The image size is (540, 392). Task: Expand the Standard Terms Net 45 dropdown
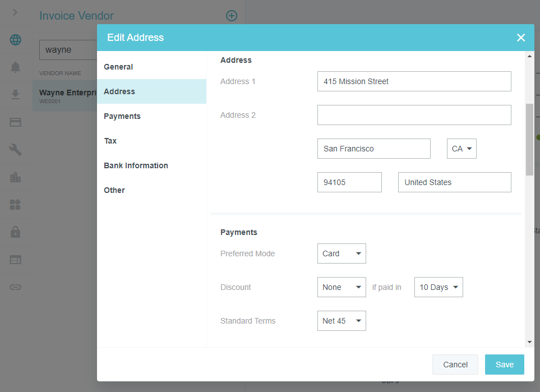coord(341,321)
